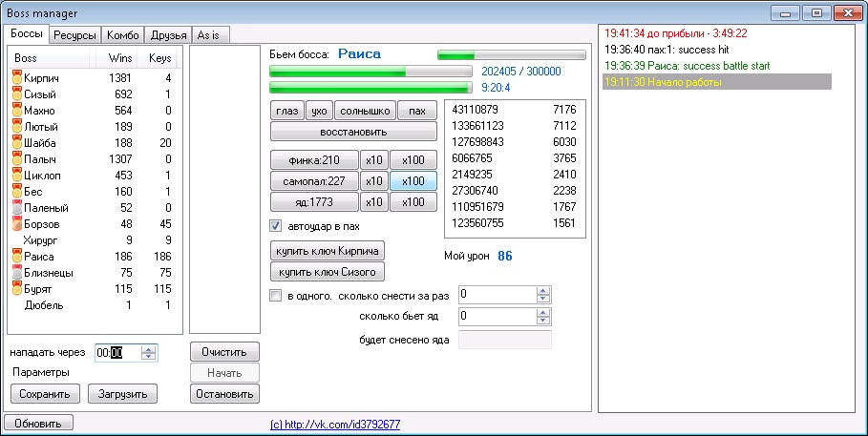The width and height of the screenshot is (868, 436).
Task: Click the progress bar next to Раиса name
Action: pyautogui.click(x=512, y=54)
